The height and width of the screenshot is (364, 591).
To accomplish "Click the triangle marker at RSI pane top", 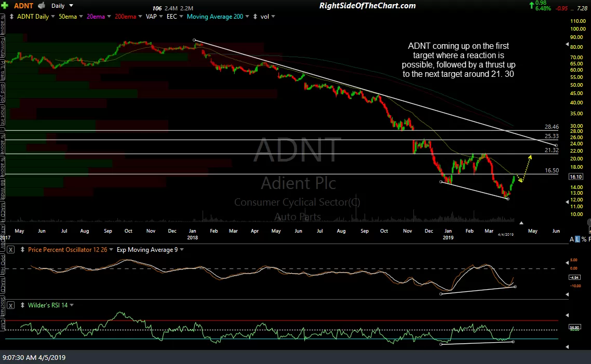I will (567, 315).
